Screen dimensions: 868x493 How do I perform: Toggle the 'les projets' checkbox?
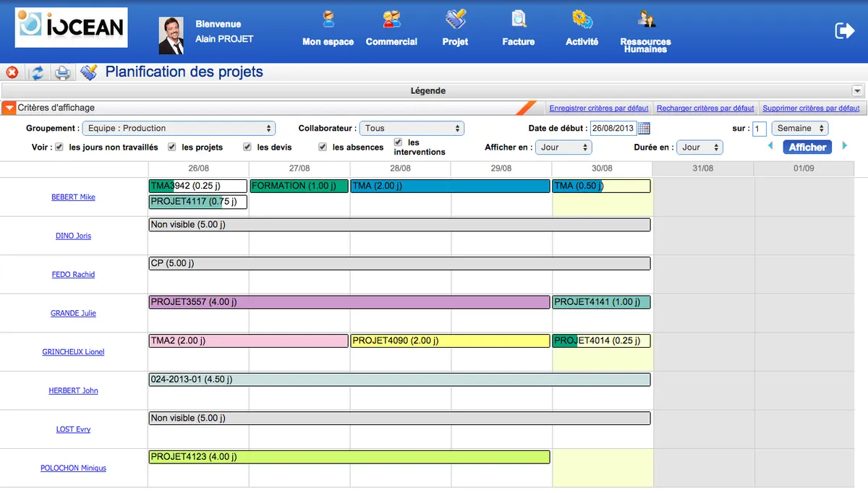coord(171,147)
